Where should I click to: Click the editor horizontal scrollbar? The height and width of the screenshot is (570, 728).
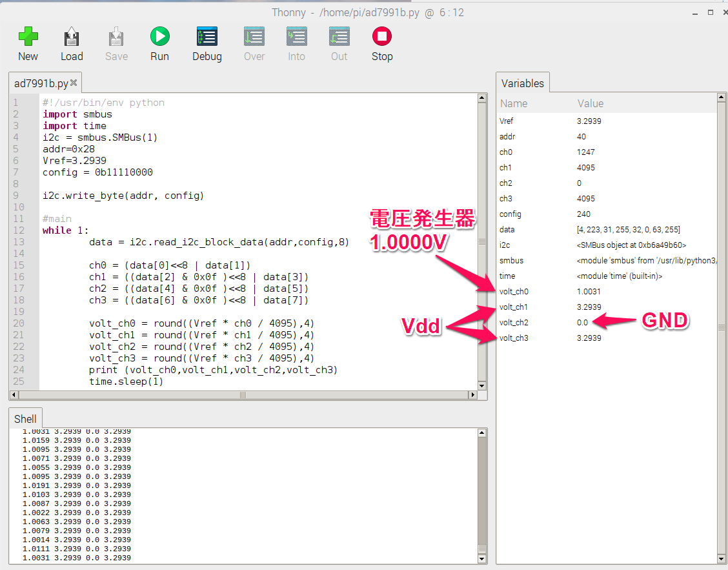243,395
